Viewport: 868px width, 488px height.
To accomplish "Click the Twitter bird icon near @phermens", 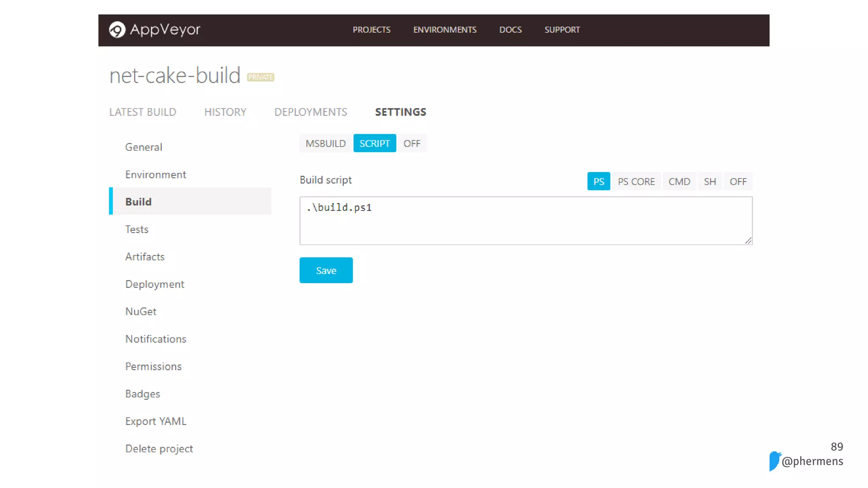I will point(775,461).
